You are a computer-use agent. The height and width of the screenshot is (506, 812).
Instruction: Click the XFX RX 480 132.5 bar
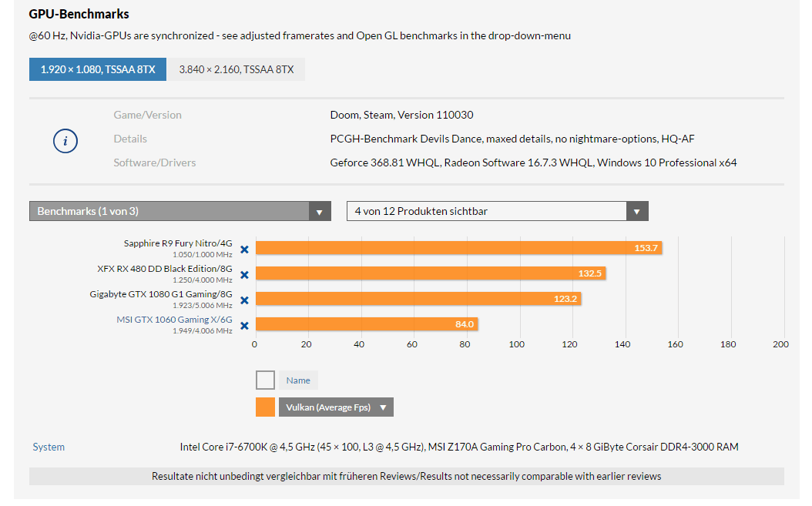click(430, 273)
